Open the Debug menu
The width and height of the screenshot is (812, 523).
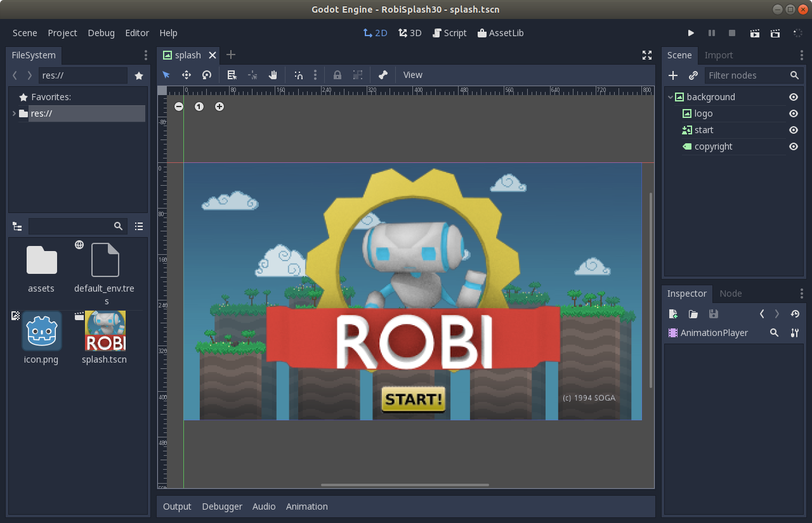(101, 33)
